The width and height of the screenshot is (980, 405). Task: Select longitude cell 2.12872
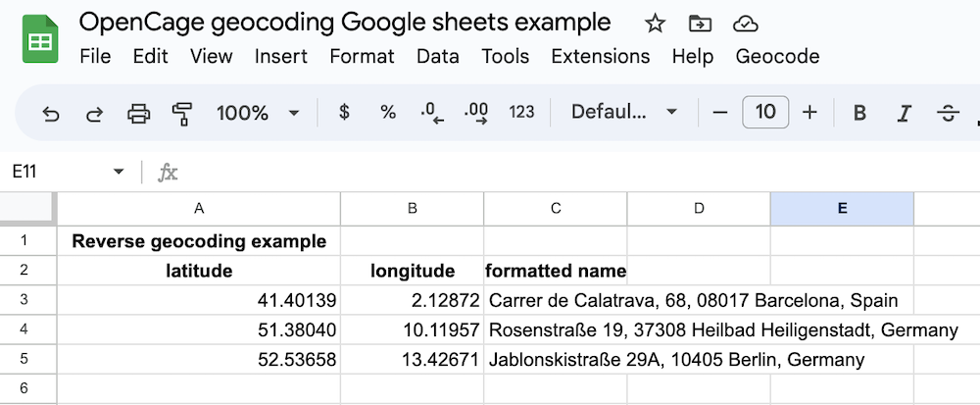[412, 301]
